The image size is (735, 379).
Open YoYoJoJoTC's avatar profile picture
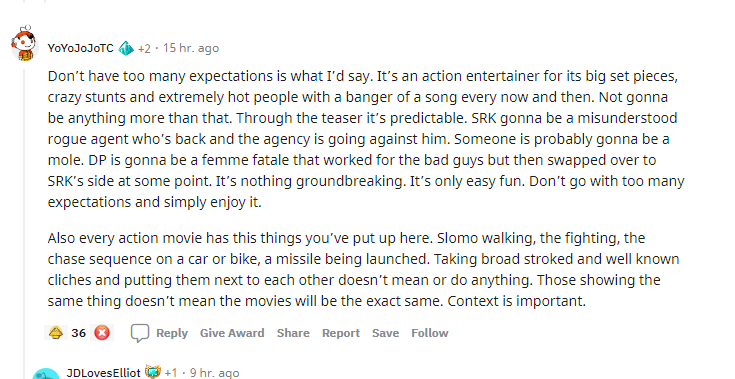click(24, 43)
